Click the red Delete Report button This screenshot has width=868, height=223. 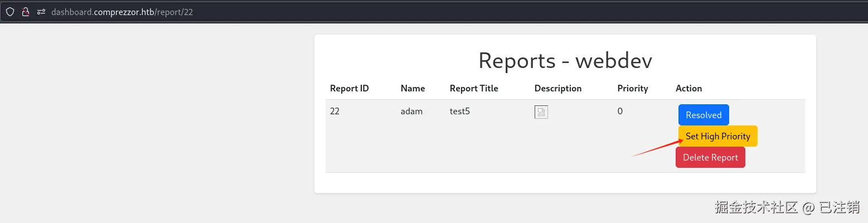coord(710,157)
